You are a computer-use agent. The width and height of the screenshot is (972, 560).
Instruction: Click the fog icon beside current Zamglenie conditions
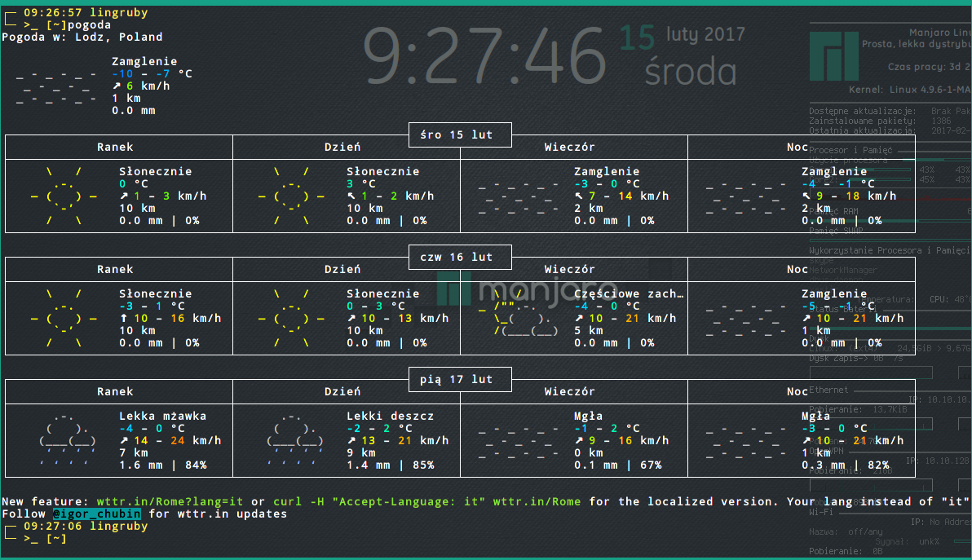pos(57,86)
